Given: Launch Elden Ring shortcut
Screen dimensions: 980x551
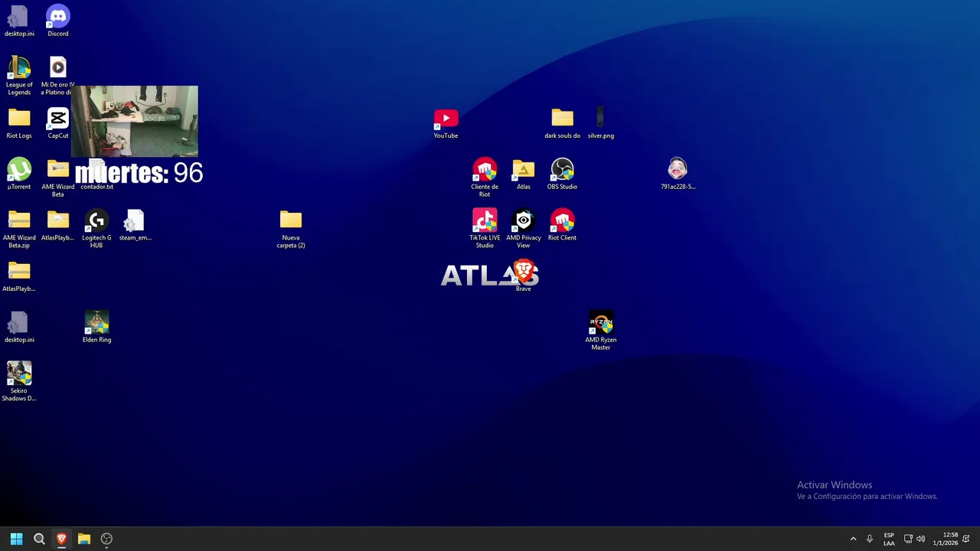Looking at the screenshot, I should [96, 327].
